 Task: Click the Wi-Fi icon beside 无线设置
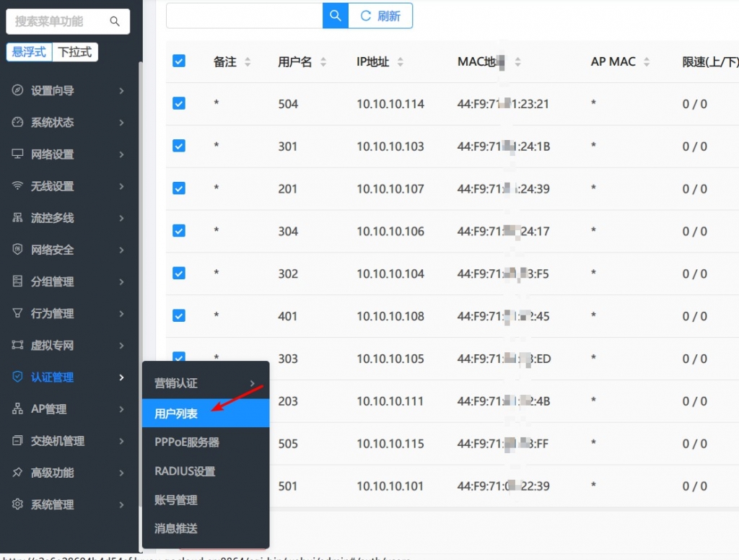(18, 186)
